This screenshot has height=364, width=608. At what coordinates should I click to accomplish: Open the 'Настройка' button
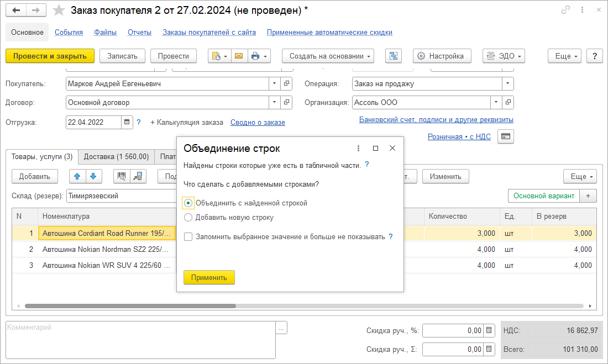click(442, 56)
